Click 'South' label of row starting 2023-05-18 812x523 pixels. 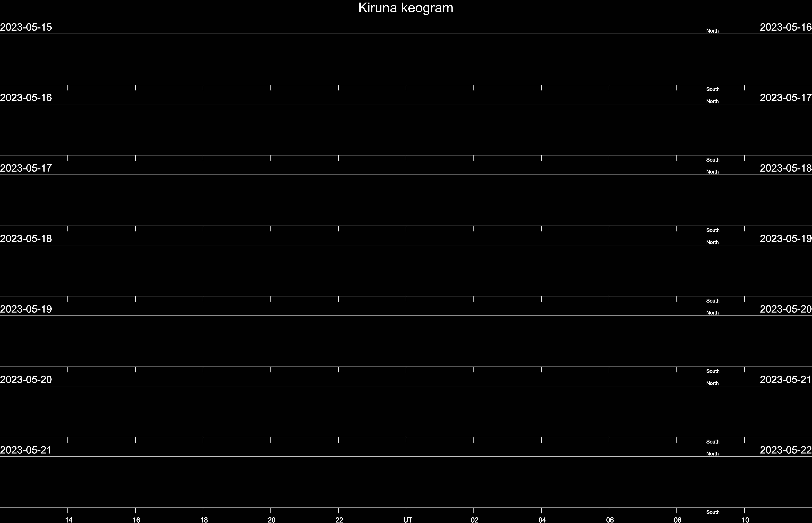(x=713, y=301)
